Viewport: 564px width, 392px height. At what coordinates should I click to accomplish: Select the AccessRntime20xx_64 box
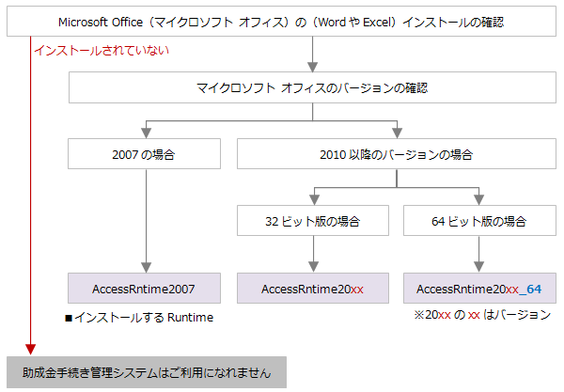(479, 288)
